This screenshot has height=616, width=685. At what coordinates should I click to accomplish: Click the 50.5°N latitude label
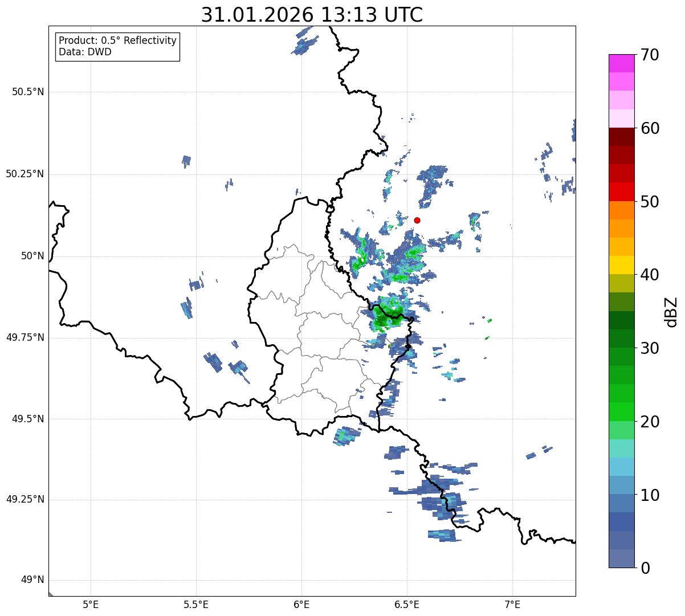pos(27,92)
